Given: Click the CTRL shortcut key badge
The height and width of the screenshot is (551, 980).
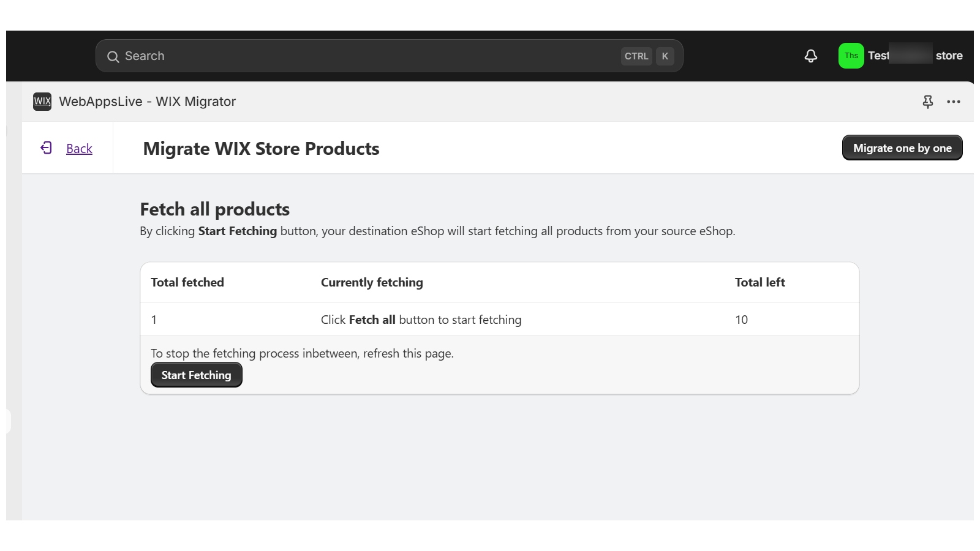Looking at the screenshot, I should point(636,56).
